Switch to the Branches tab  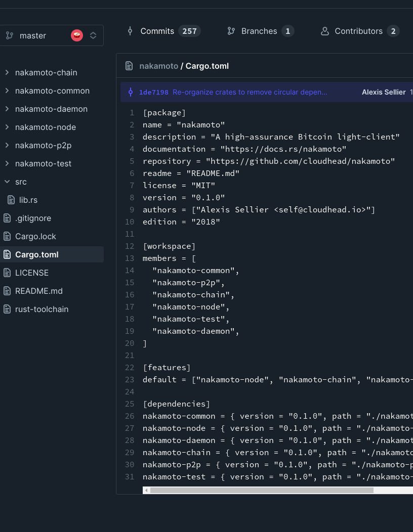[259, 31]
